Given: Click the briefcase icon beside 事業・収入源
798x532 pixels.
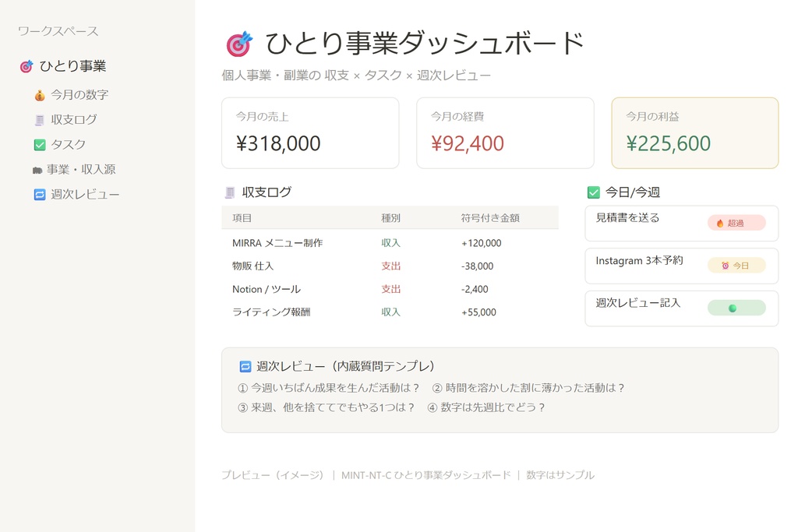Looking at the screenshot, I should 37,171.
